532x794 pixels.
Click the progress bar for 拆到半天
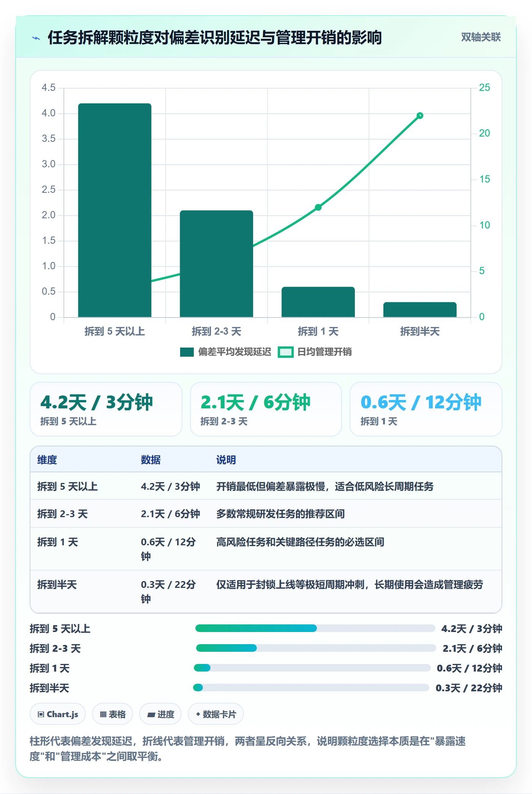click(311, 688)
